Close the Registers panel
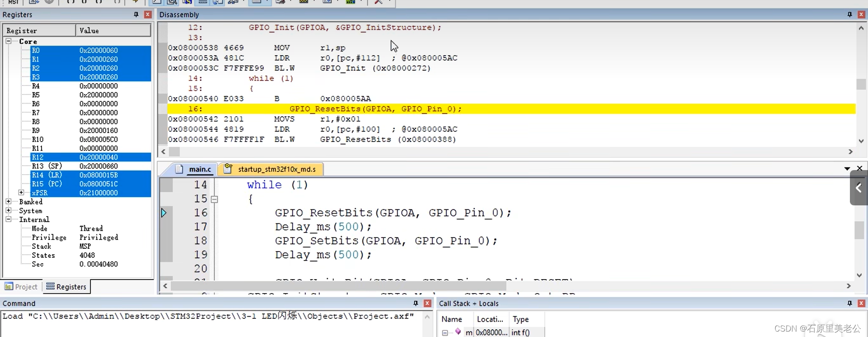The height and width of the screenshot is (337, 868). coord(147,14)
